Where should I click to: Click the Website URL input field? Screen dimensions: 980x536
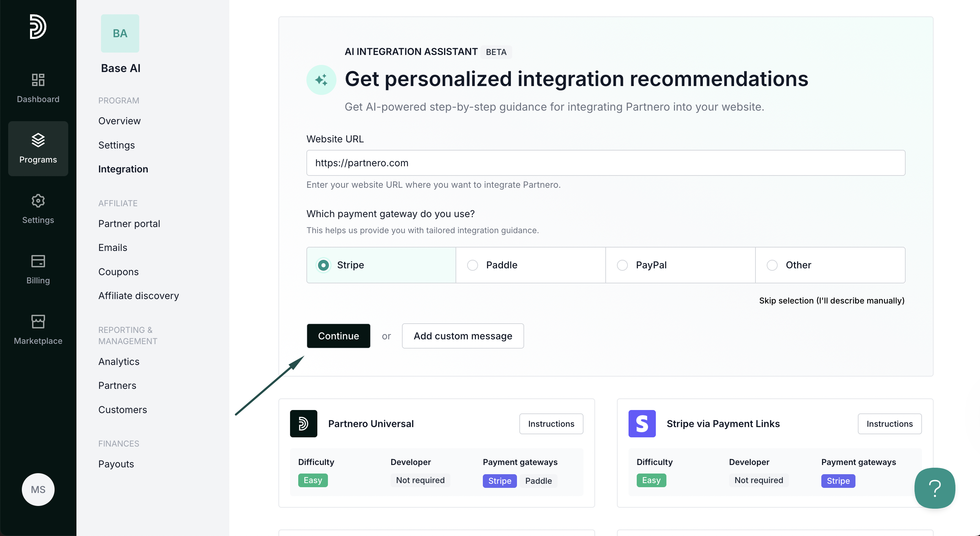coord(606,163)
